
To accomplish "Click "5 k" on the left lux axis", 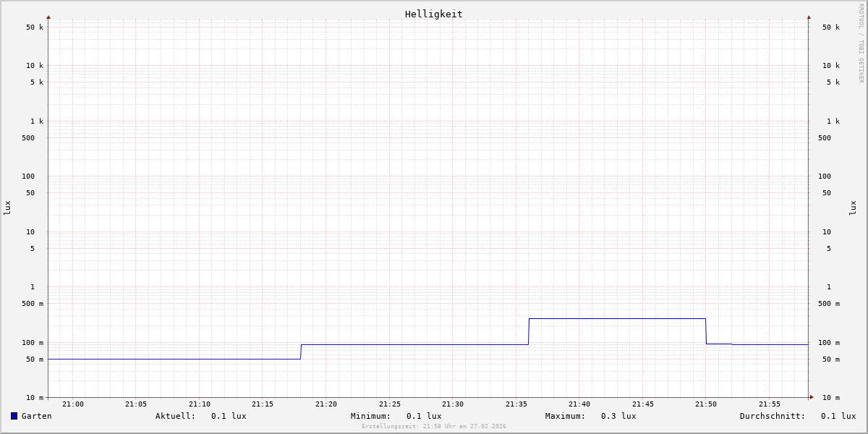I will point(37,82).
